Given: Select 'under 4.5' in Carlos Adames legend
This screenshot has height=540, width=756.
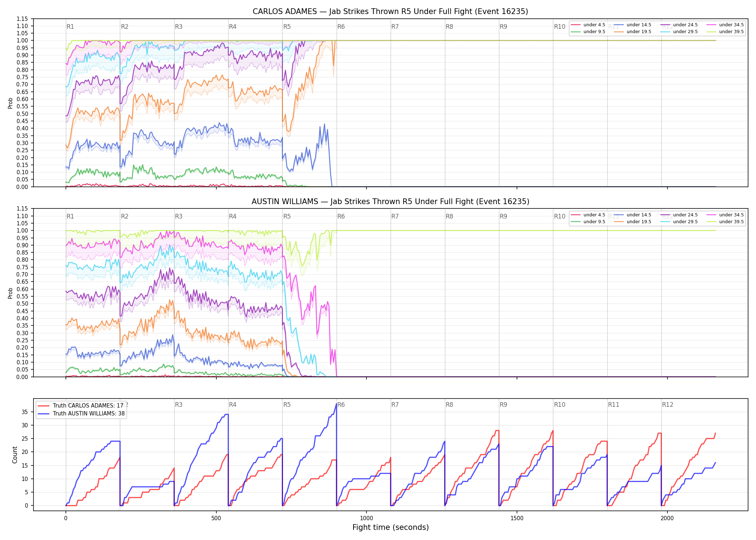Looking at the screenshot, I should [588, 25].
